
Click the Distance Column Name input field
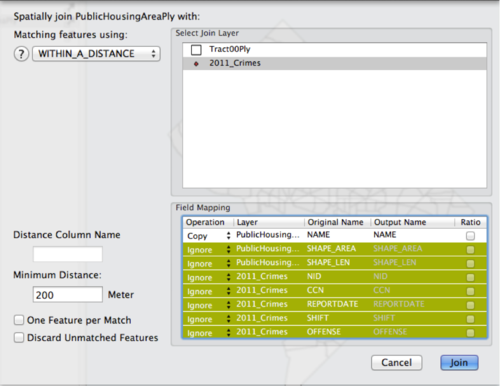point(68,254)
